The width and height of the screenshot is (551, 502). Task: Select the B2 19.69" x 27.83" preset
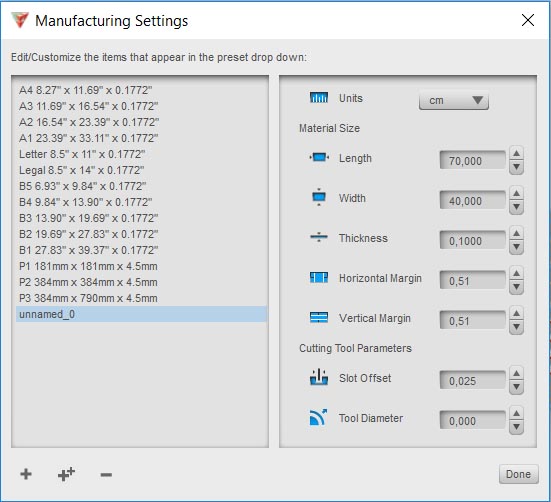tap(141, 234)
